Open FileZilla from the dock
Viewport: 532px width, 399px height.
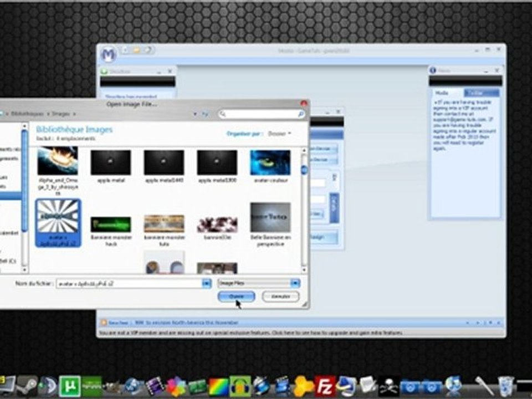tap(324, 386)
